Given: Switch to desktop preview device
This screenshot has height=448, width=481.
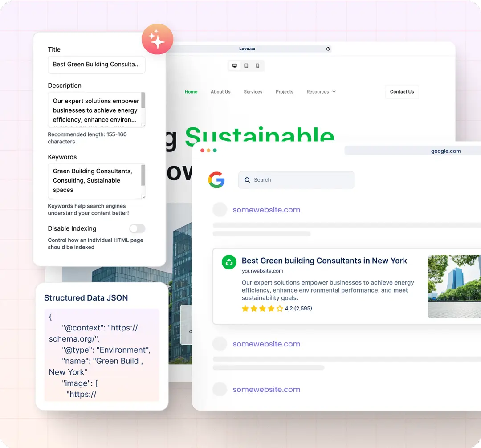Looking at the screenshot, I should click(235, 65).
